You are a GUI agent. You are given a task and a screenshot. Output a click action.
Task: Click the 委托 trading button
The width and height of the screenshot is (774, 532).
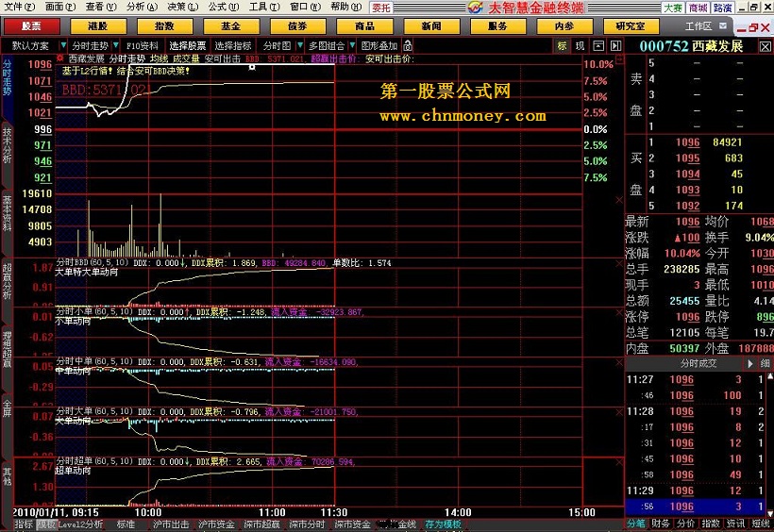click(381, 8)
